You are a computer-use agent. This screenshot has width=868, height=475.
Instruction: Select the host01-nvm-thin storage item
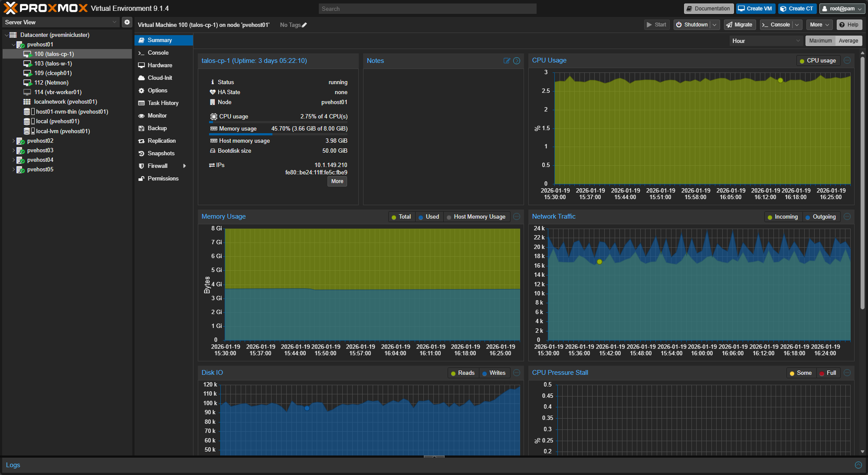[72, 111]
